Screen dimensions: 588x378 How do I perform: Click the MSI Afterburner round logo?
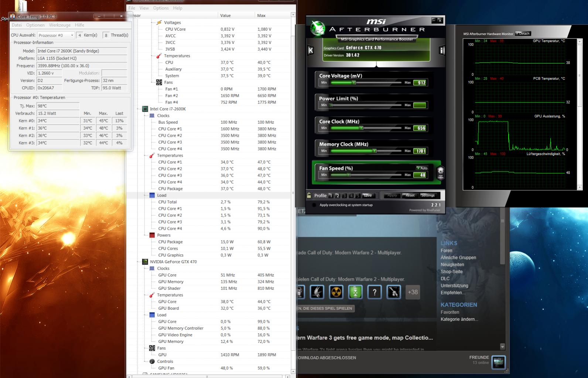318,28
